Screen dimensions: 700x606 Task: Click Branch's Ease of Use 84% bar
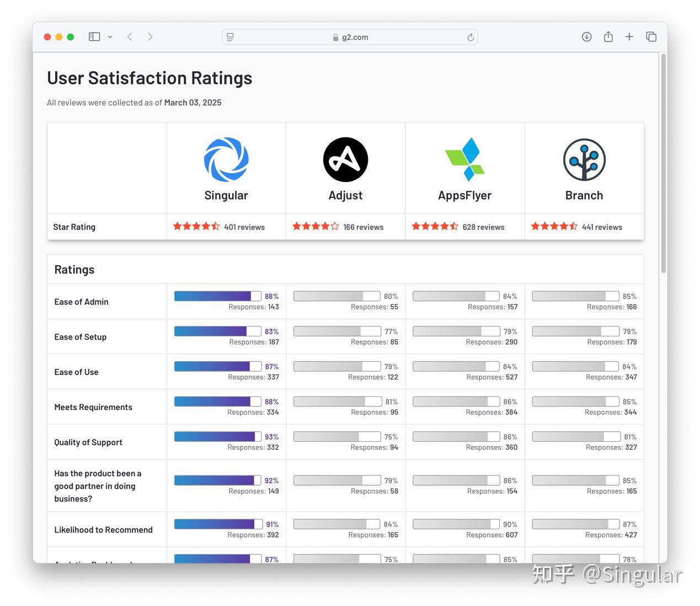575,367
